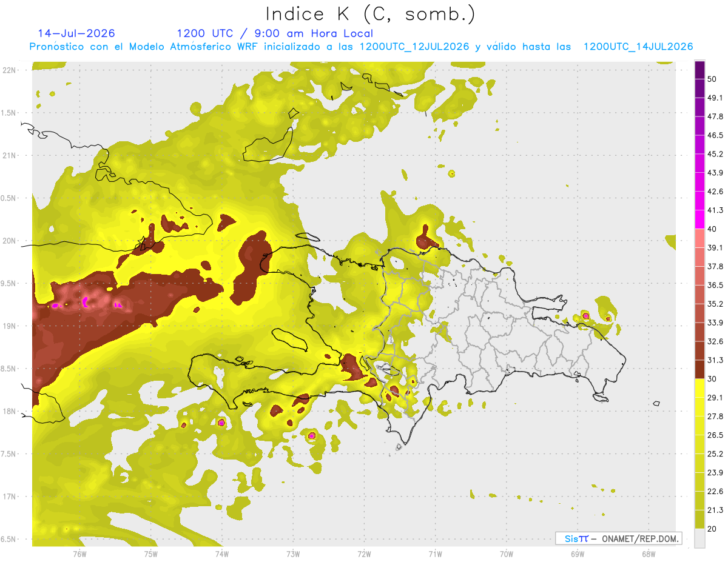This screenshot has height=562, width=728.
Task: Click the '42.6' colorbar value
Action: [x=715, y=192]
